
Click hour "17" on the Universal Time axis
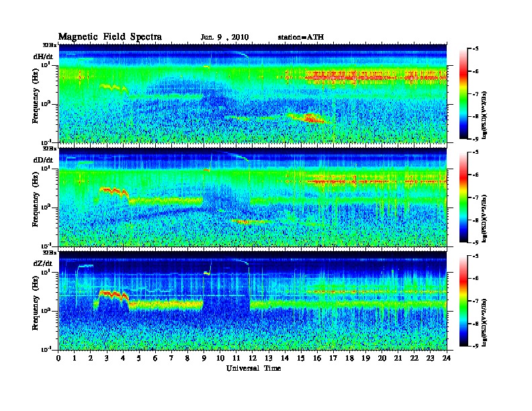pyautogui.click(x=333, y=359)
